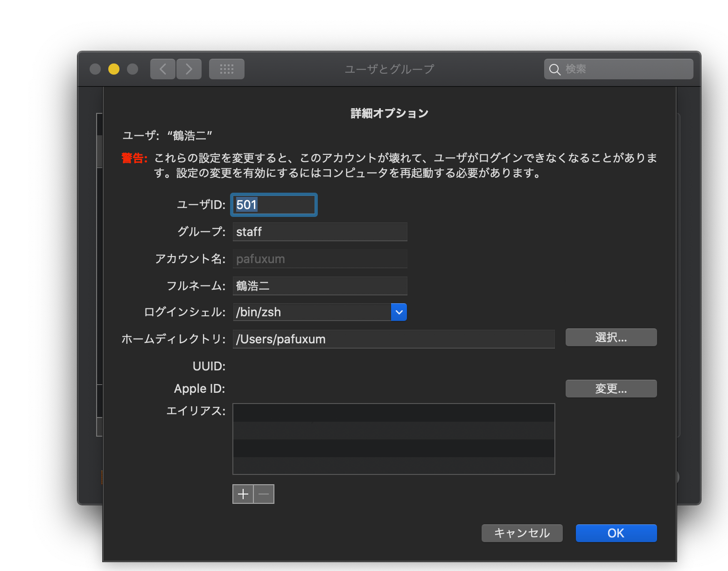Click the search magnifier icon
This screenshot has height=571, width=728.
click(x=554, y=70)
